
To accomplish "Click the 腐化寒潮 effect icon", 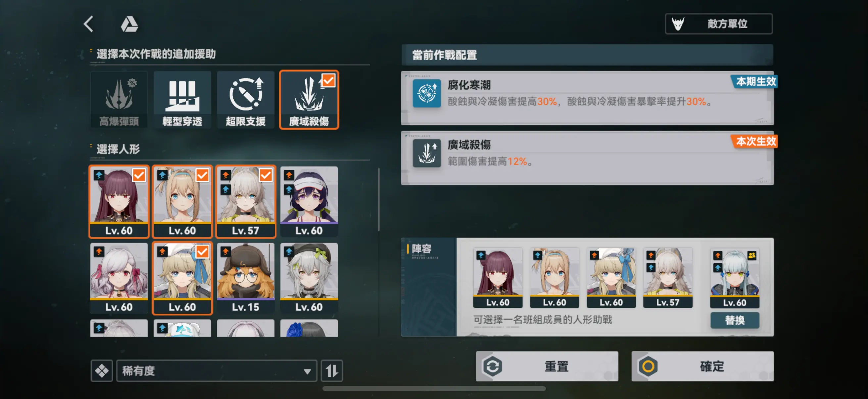I will (x=427, y=93).
